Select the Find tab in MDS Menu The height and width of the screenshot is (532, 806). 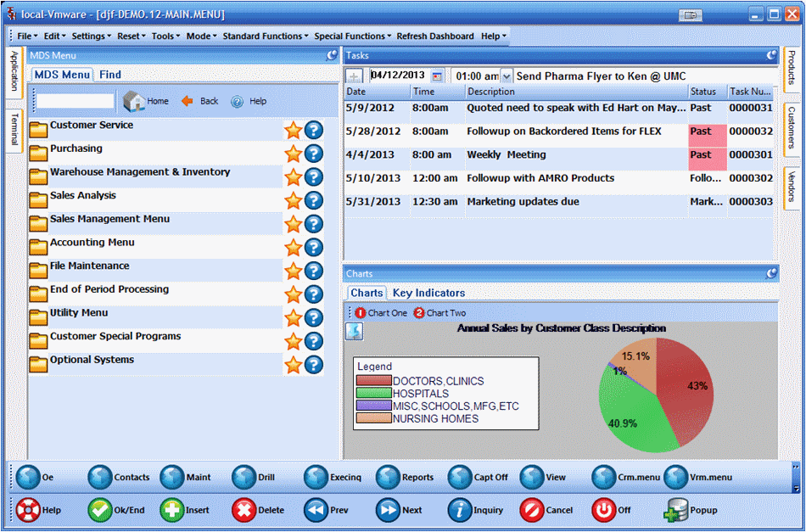click(x=109, y=74)
